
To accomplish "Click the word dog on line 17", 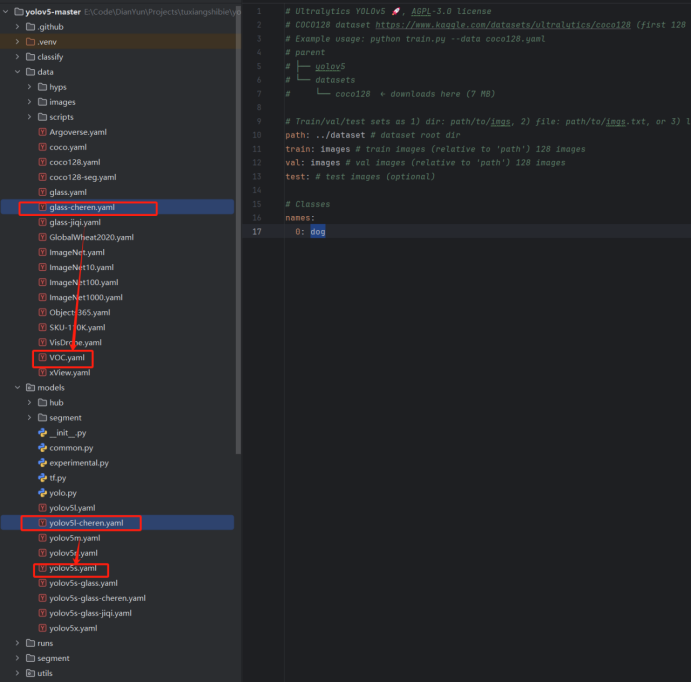I will [318, 231].
